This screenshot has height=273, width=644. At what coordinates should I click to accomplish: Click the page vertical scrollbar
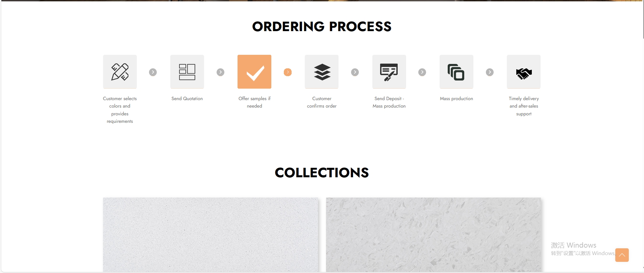643,135
